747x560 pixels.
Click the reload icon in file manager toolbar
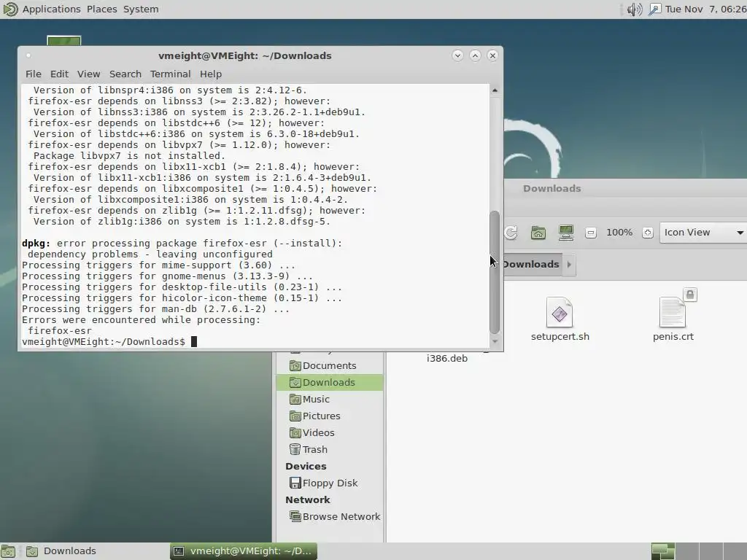511,233
